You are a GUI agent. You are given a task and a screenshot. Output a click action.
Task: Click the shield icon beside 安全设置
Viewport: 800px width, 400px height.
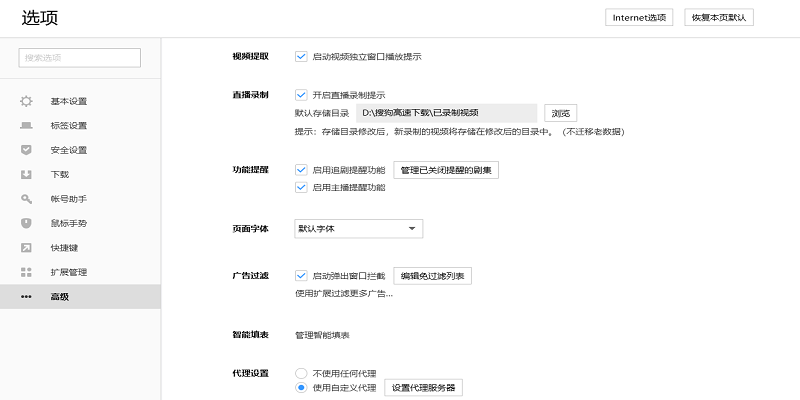coord(26,150)
